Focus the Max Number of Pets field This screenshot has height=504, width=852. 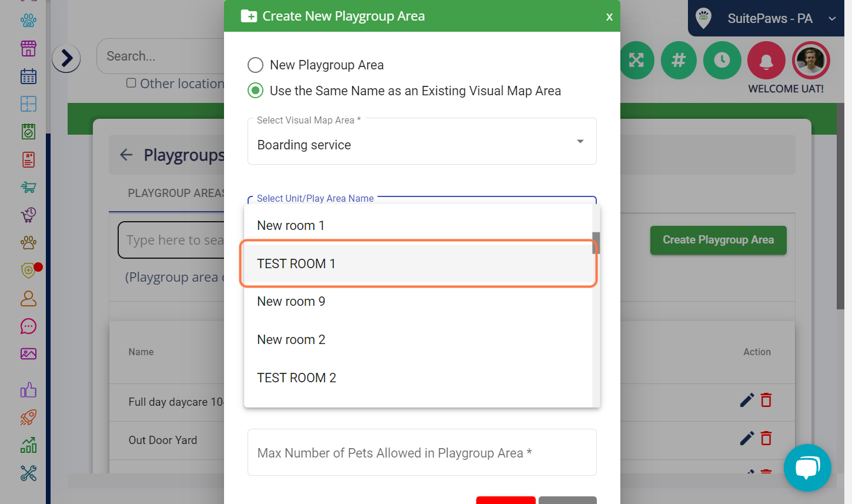coord(422,452)
